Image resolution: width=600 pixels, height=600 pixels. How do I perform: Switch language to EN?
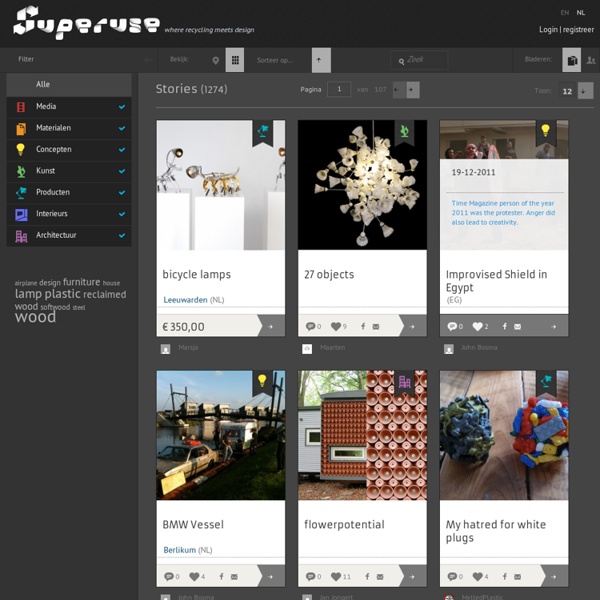(x=564, y=13)
